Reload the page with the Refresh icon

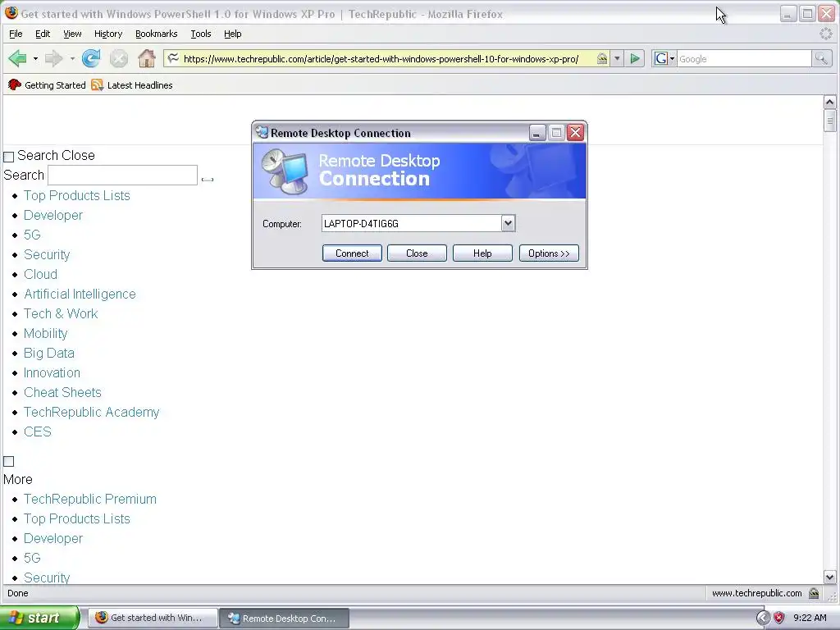click(91, 58)
